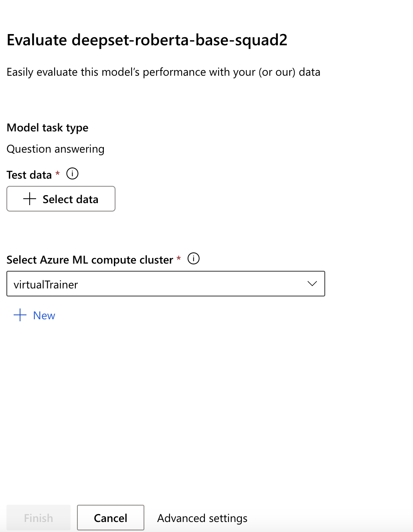413x532 pixels.
Task: Click the info icon beside Test data
Action: click(x=72, y=174)
